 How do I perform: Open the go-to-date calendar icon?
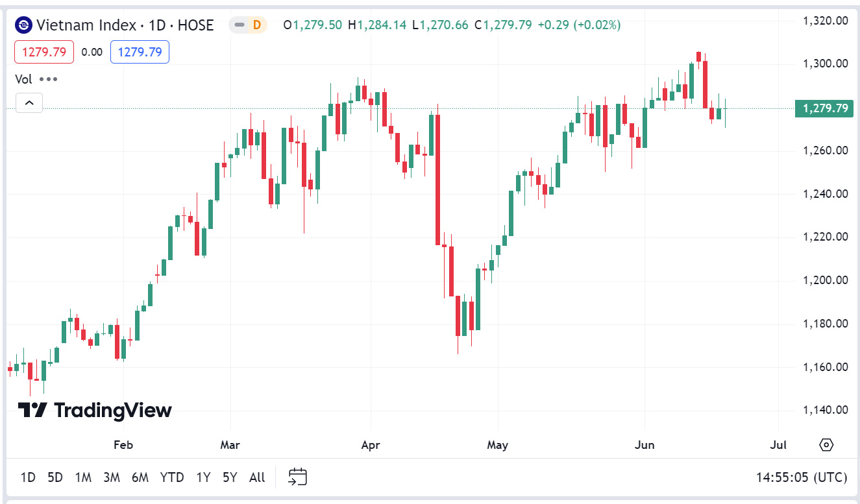coord(297,477)
